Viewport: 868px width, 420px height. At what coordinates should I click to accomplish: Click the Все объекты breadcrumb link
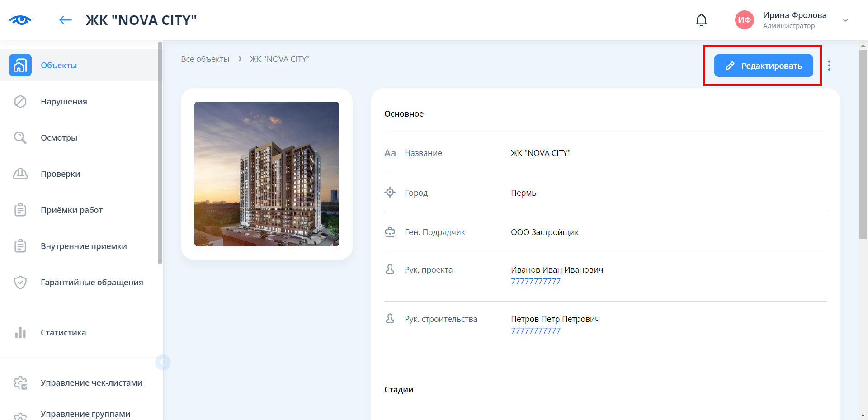[x=205, y=59]
